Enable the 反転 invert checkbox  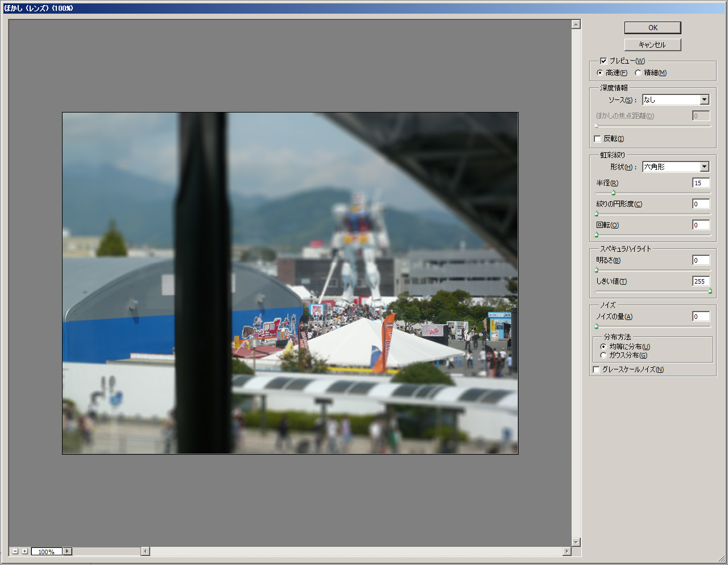597,139
